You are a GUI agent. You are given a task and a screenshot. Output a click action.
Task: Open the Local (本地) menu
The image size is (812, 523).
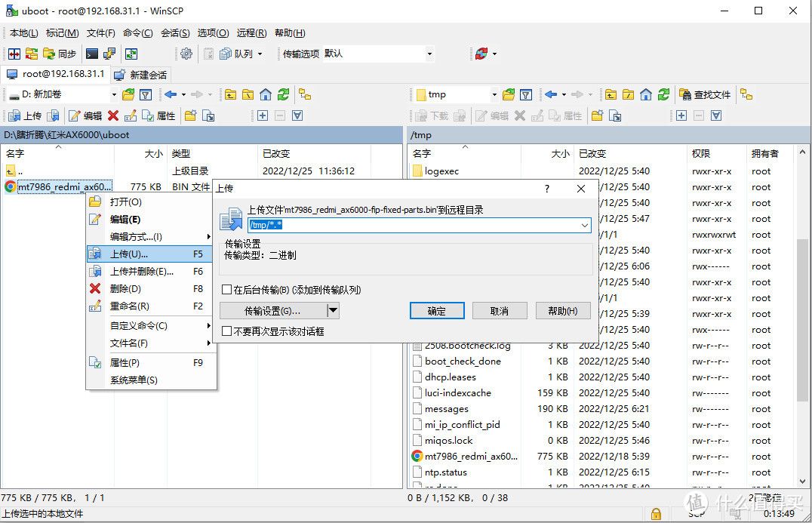tap(24, 33)
